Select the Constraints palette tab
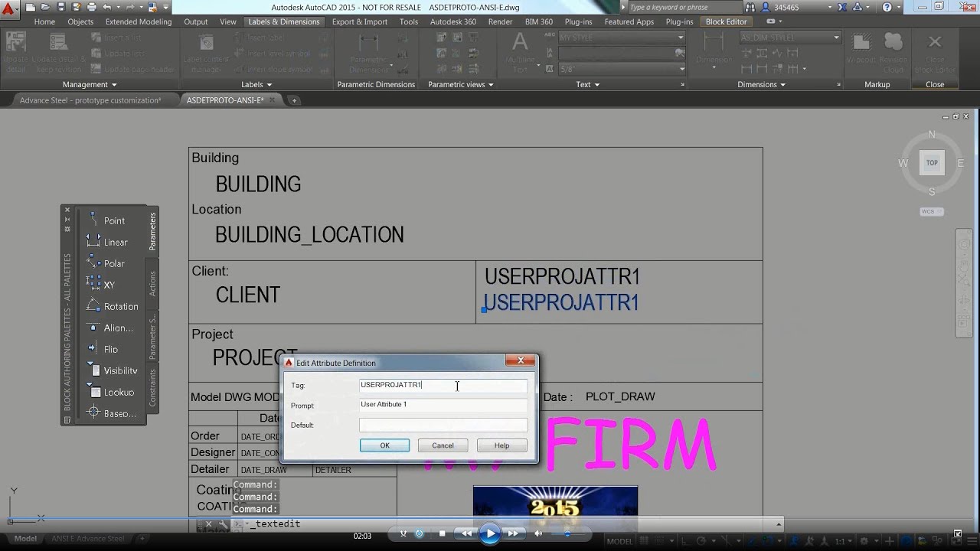 click(152, 386)
